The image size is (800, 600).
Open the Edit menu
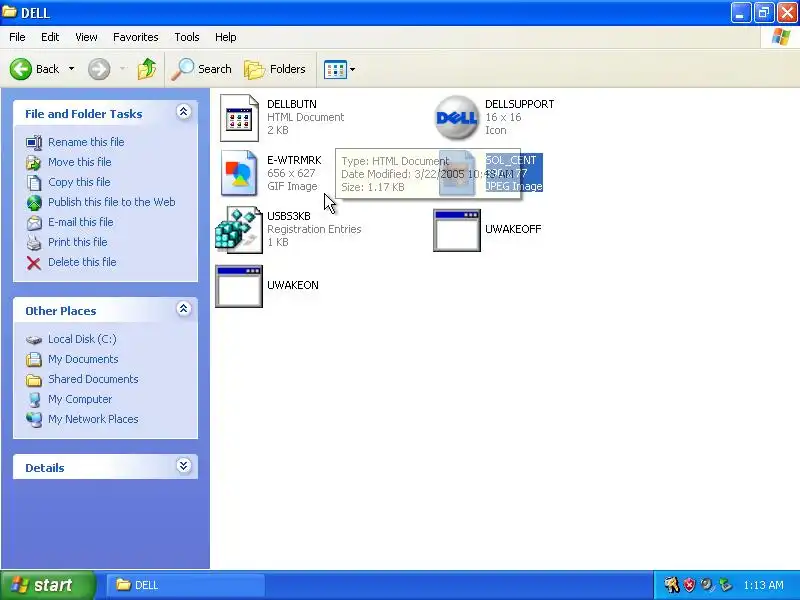[50, 37]
